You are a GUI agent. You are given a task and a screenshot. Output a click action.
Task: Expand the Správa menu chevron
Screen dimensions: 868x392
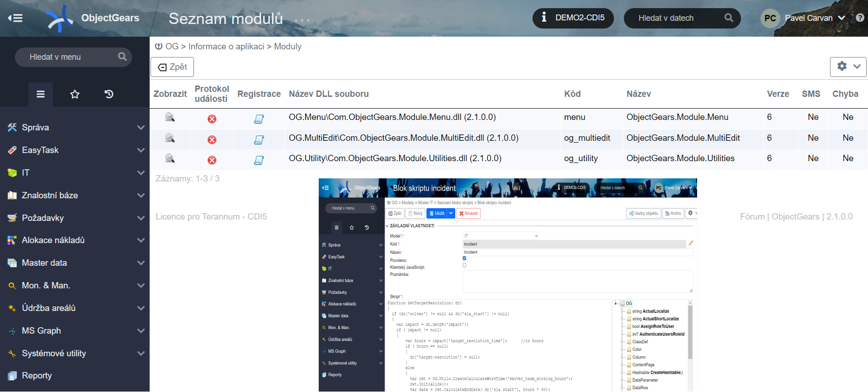click(x=141, y=128)
